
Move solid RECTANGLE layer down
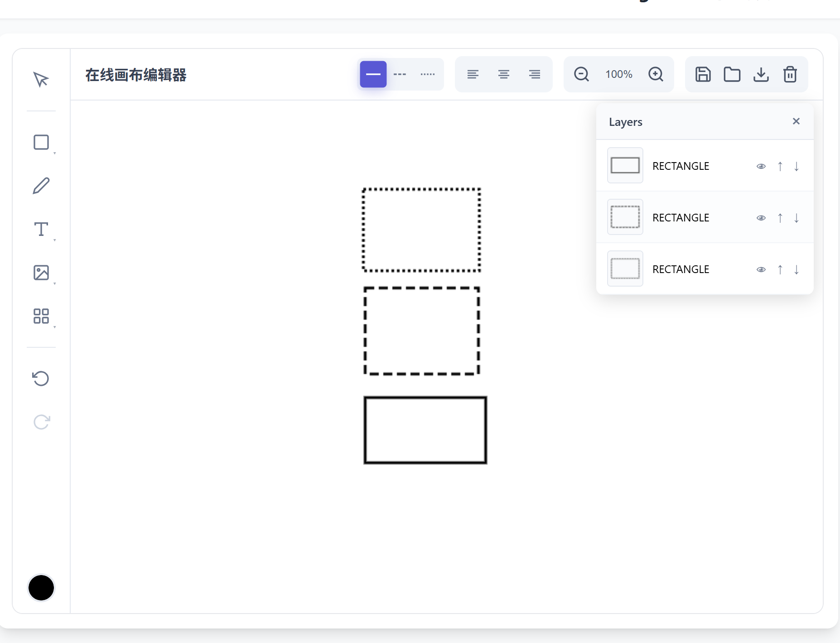click(x=797, y=166)
